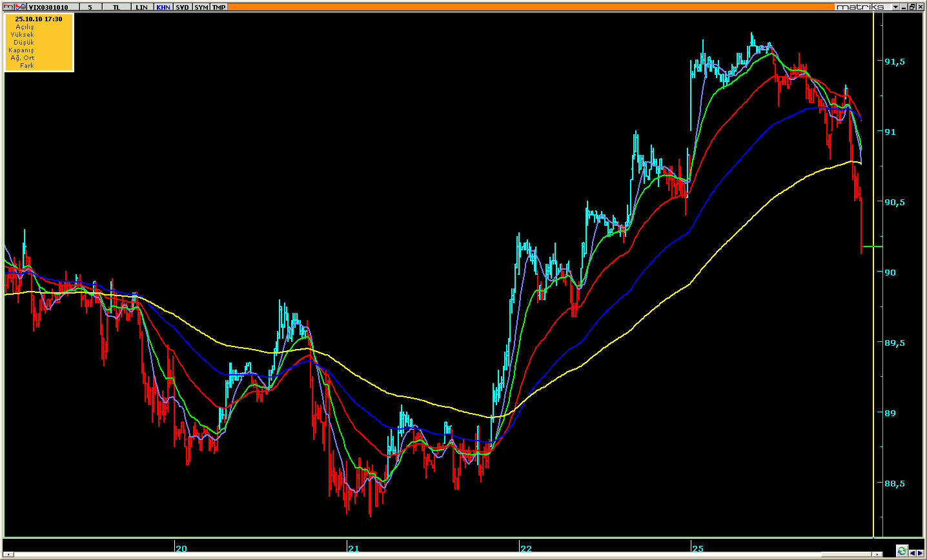
Task: Select the TMP template toolbar item
Action: pyautogui.click(x=219, y=7)
